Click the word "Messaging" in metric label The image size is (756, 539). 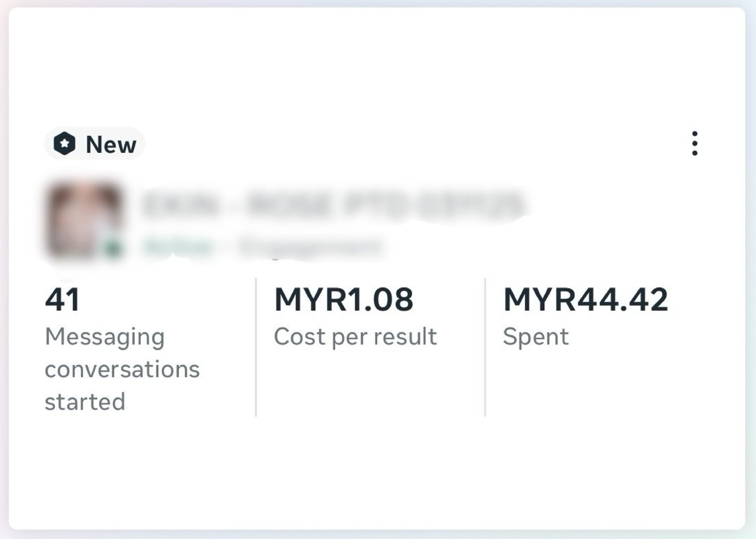104,337
